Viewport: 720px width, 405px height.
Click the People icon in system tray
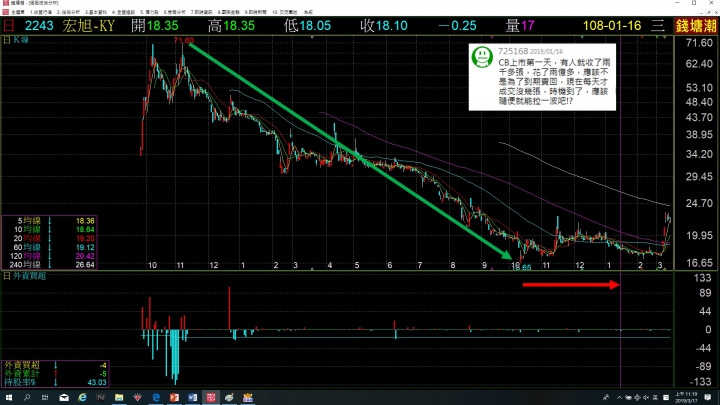[x=606, y=397]
